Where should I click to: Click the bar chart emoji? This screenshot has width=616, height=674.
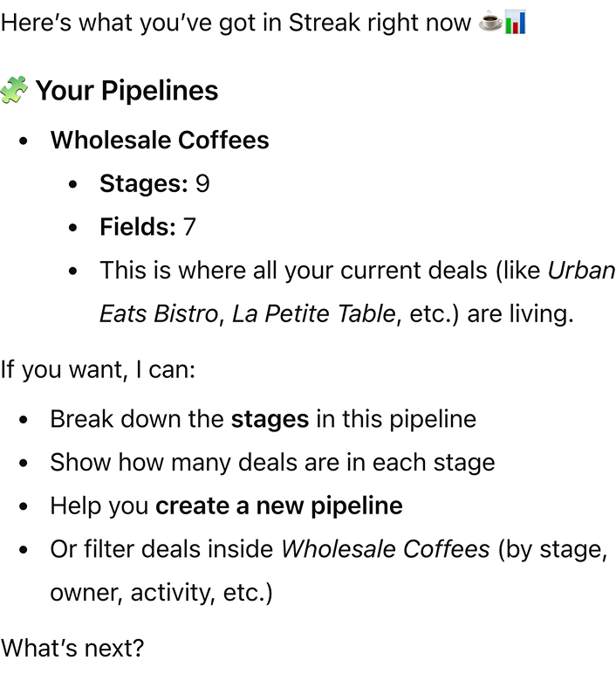point(515,23)
